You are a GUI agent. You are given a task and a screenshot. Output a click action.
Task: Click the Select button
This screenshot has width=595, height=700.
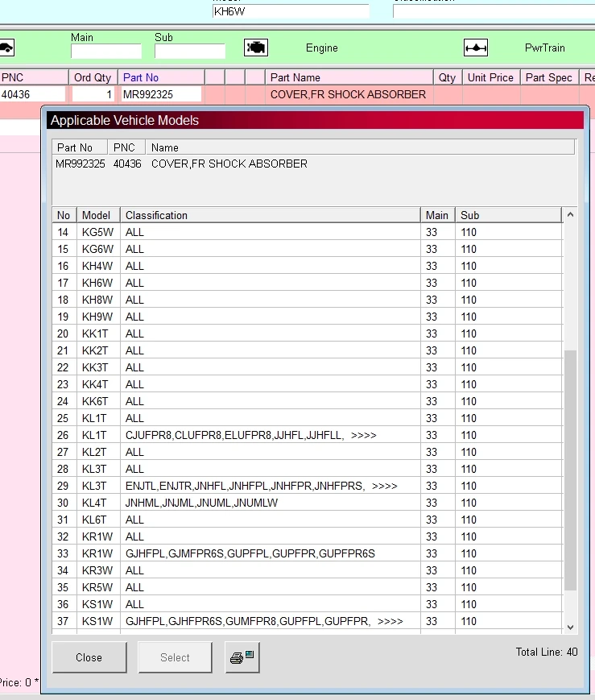pos(175,657)
